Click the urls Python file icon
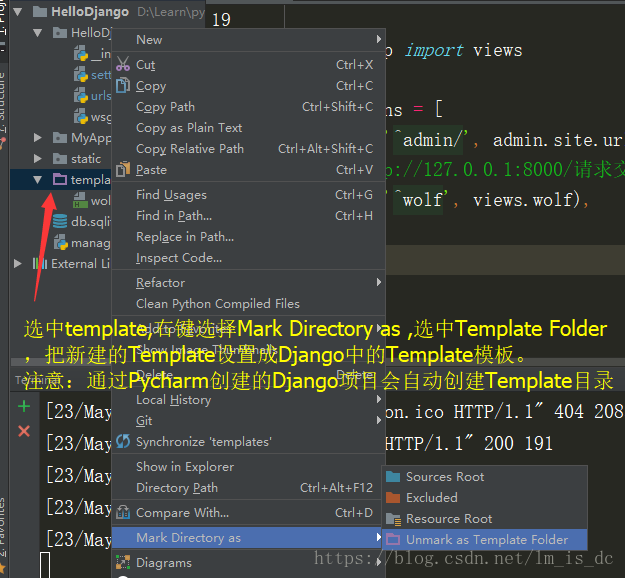This screenshot has height=578, width=625. (x=81, y=96)
